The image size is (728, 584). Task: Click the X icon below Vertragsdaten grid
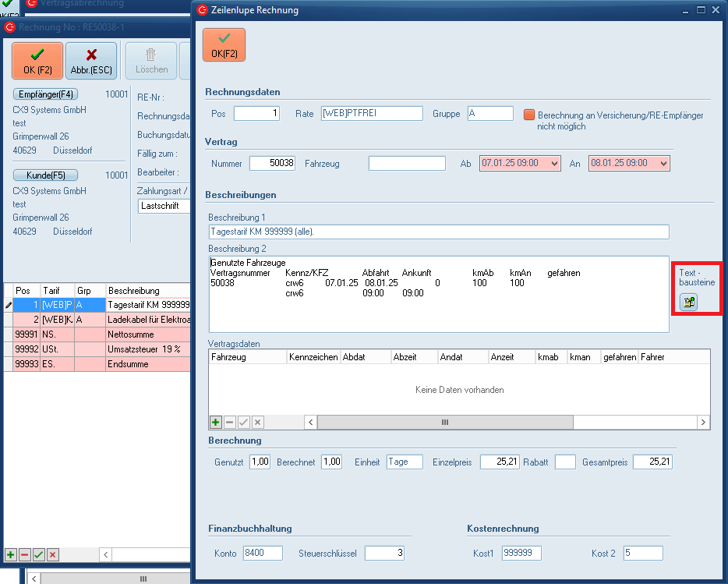pos(258,422)
